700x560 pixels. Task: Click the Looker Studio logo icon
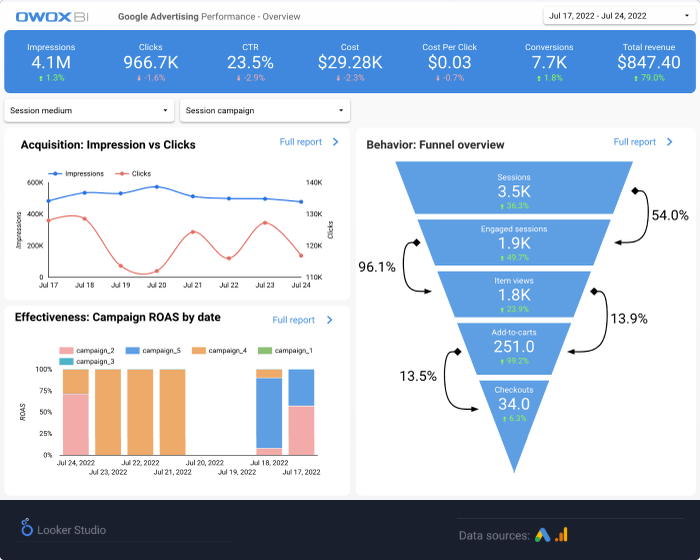(27, 527)
